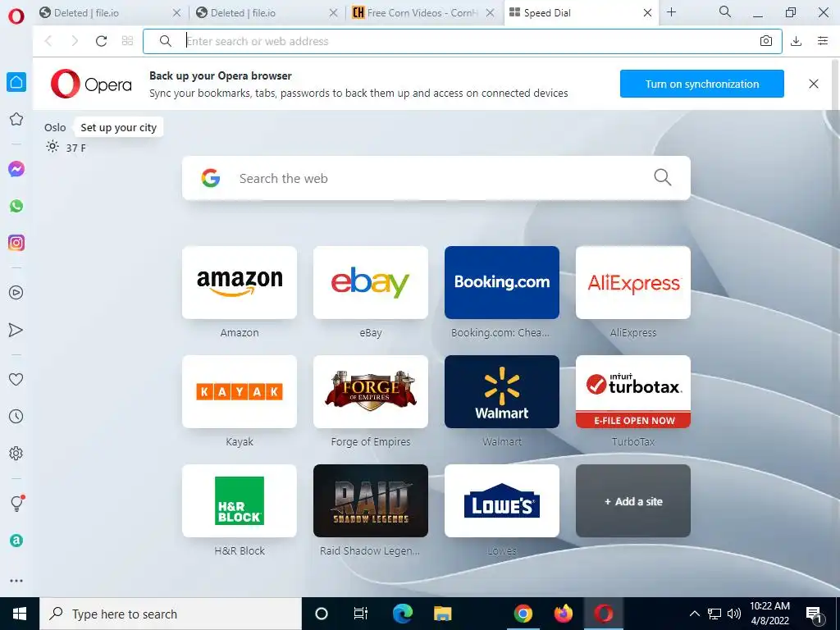Click the Oslo city name in the weather widget
This screenshot has width=840, height=630.
tap(55, 127)
